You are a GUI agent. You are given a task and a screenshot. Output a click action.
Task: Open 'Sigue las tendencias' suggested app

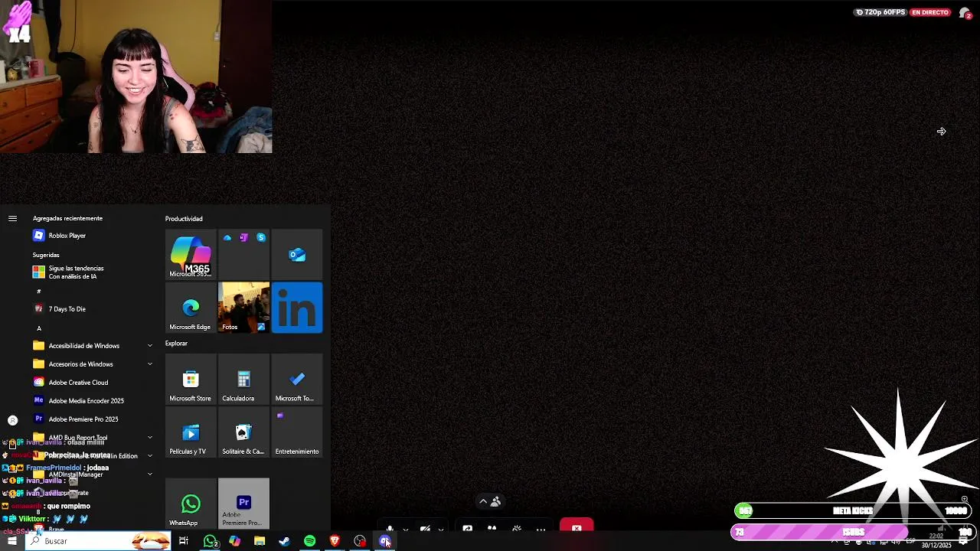(92, 272)
